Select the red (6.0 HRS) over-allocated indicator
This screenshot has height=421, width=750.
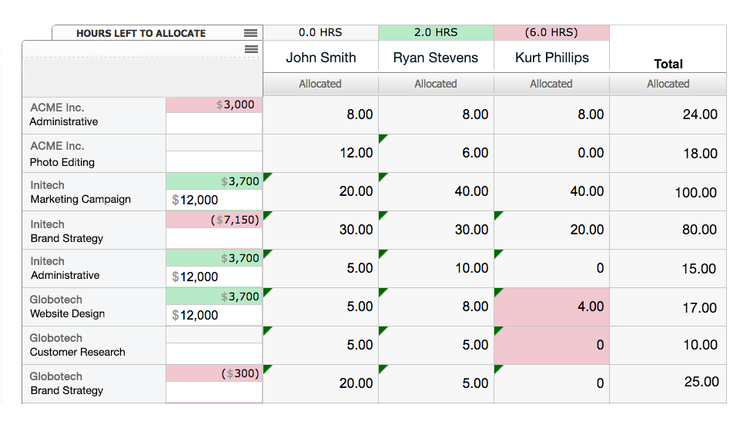[551, 33]
